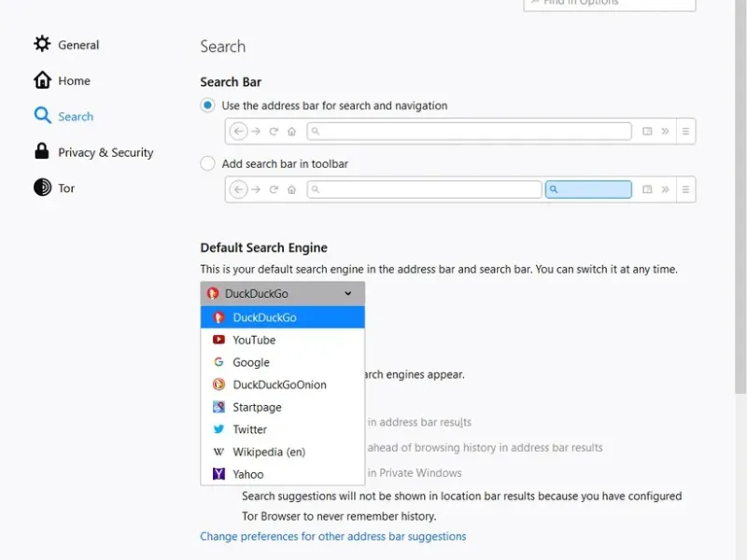Click the vertical page scrollbar
The width and height of the screenshot is (747, 560).
740,280
